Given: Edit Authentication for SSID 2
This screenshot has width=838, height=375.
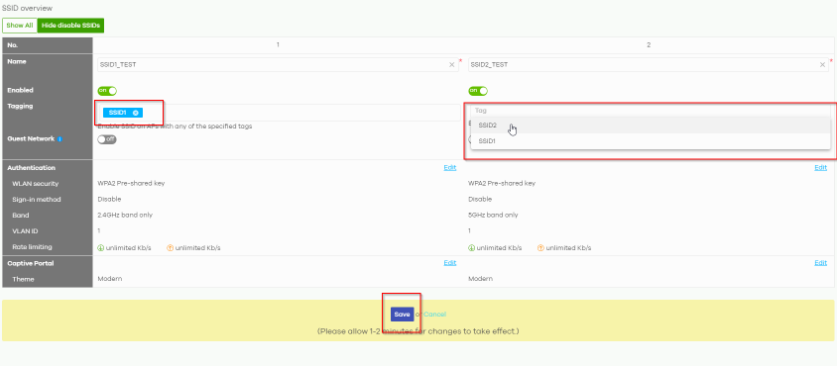Looking at the screenshot, I should (820, 168).
